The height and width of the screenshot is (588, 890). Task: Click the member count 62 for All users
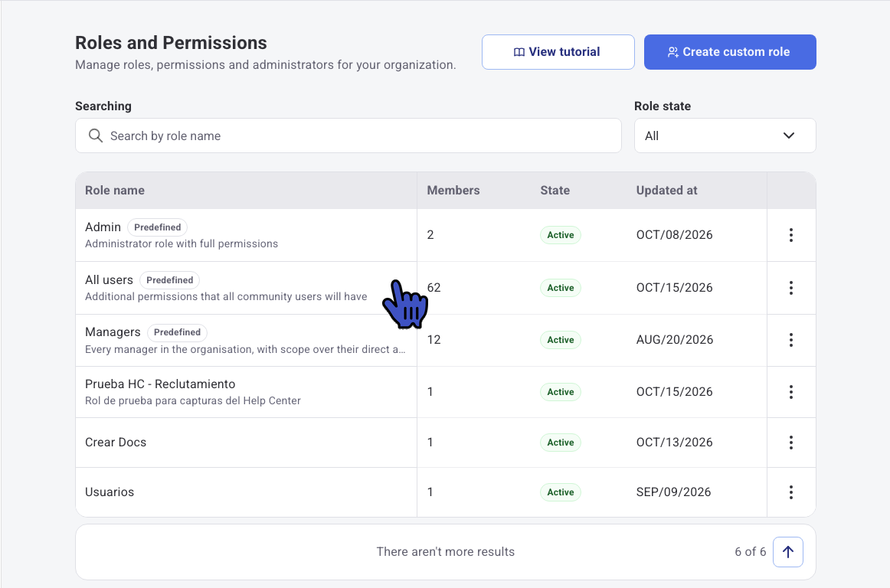click(x=434, y=288)
